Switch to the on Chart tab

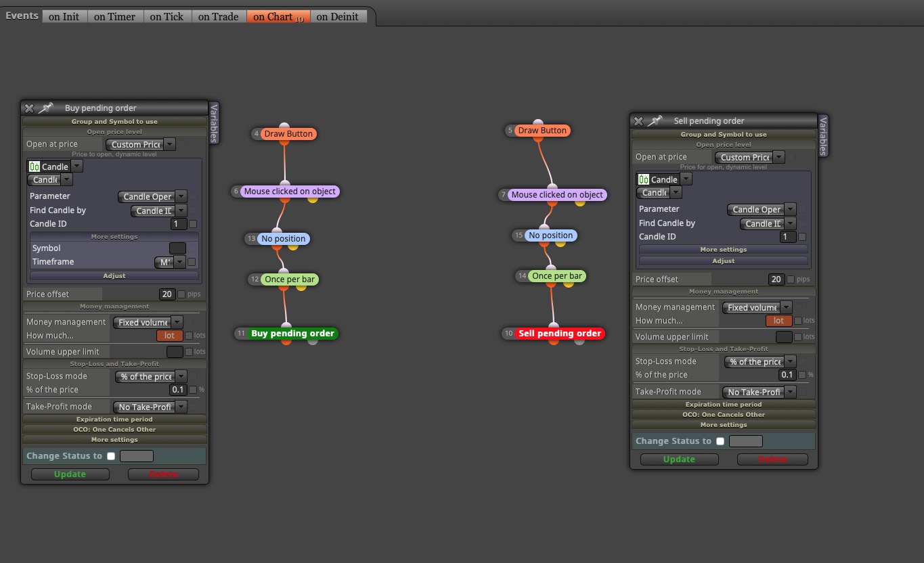point(278,17)
